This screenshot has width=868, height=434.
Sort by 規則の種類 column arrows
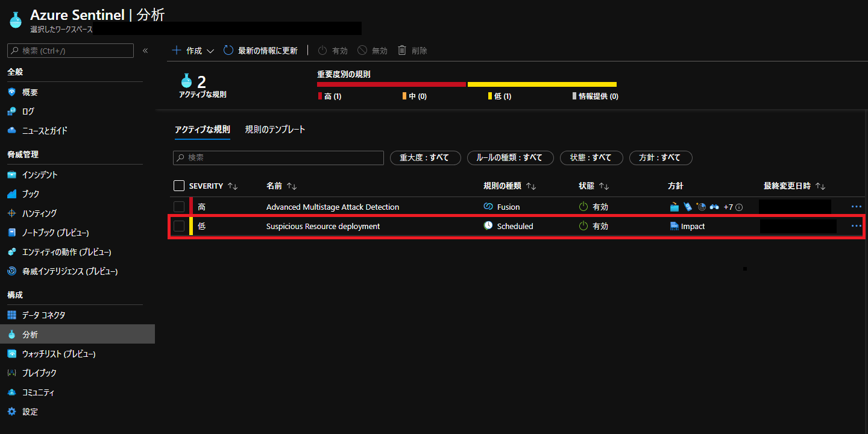coord(531,186)
